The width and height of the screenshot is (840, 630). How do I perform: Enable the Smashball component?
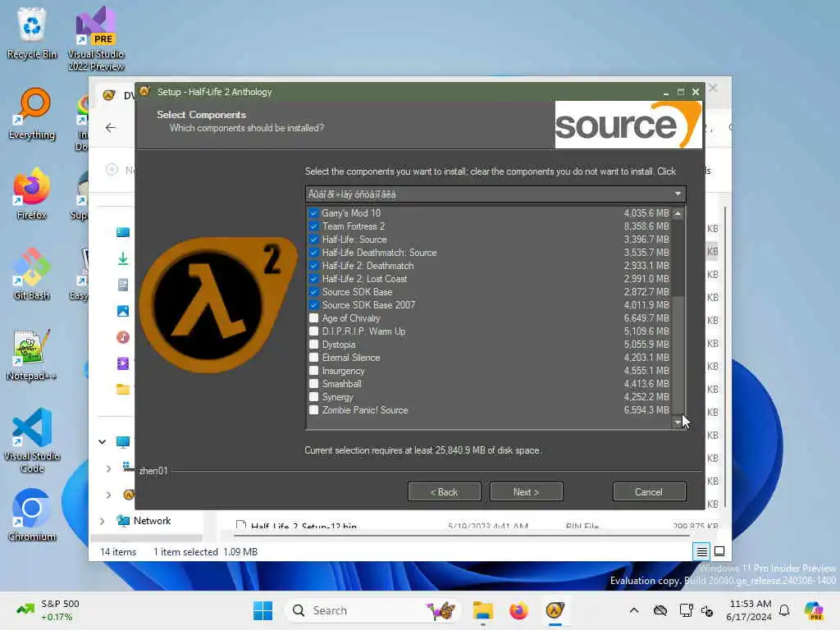click(x=314, y=384)
